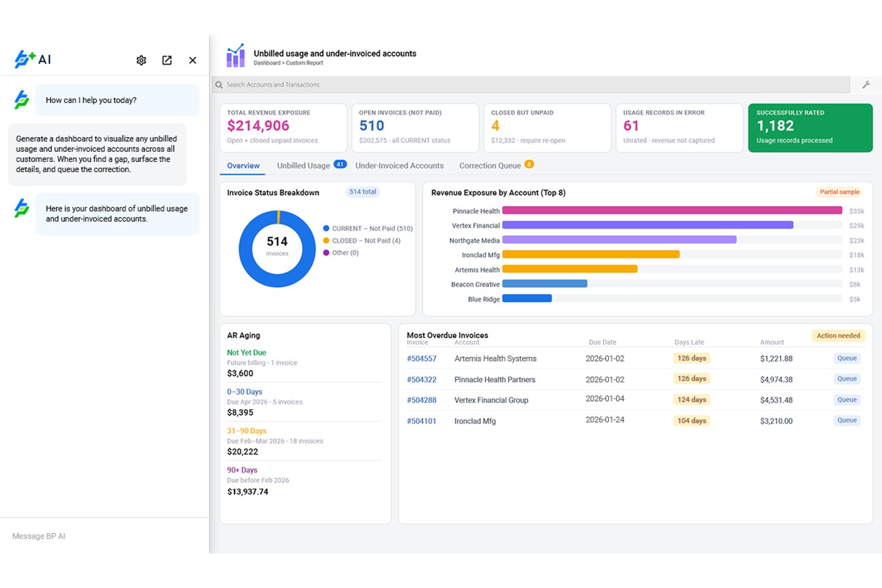
Task: Open the Unbilled Usage tab
Action: click(x=303, y=166)
